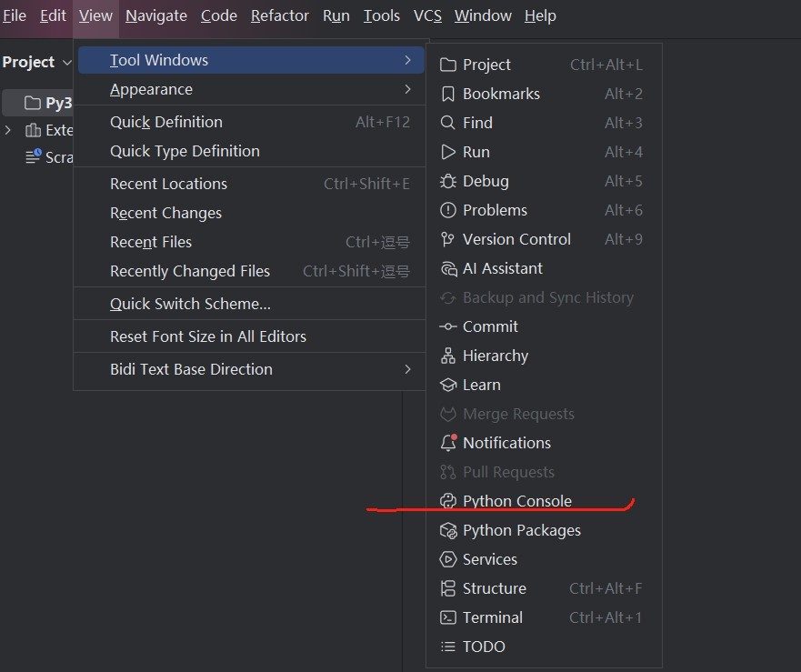Click the Debug bug icon
This screenshot has height=672, width=801.
447,181
